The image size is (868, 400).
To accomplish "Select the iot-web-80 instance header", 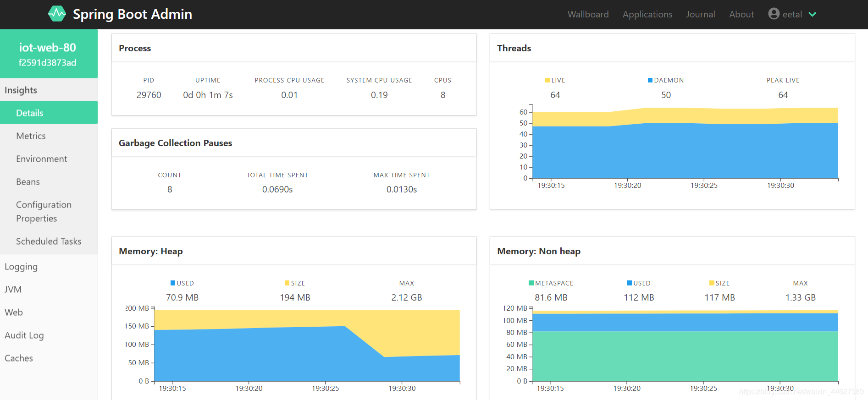I will tap(49, 54).
